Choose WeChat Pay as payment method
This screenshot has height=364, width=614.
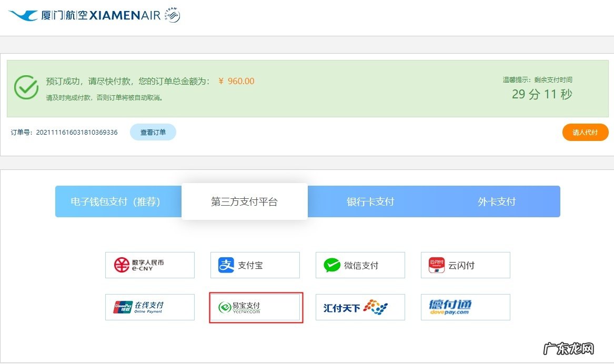click(360, 265)
